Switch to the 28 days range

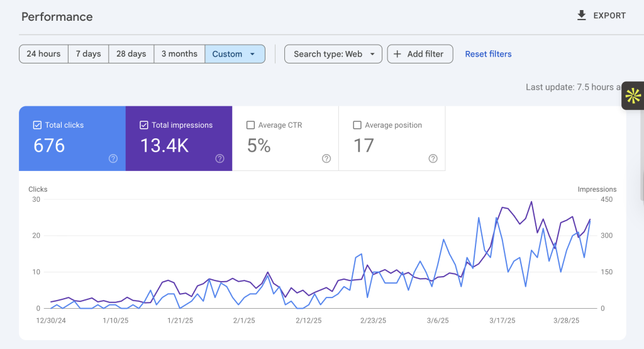click(x=131, y=54)
